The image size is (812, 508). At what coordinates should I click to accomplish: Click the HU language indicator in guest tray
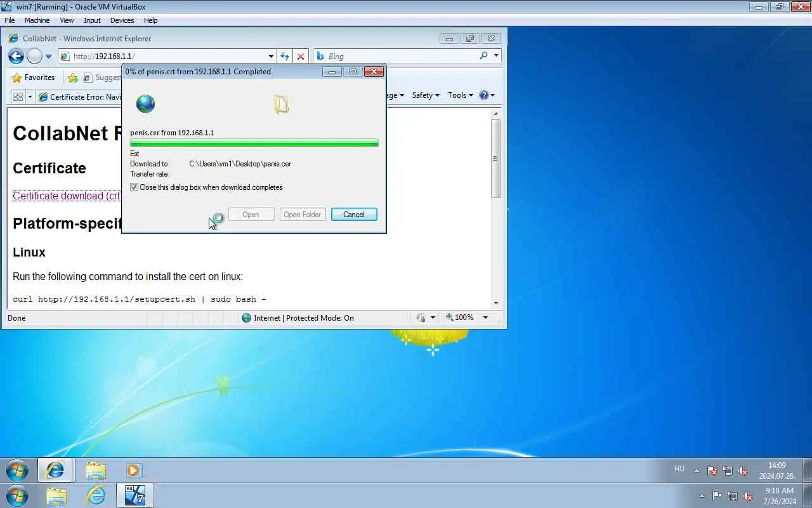679,469
